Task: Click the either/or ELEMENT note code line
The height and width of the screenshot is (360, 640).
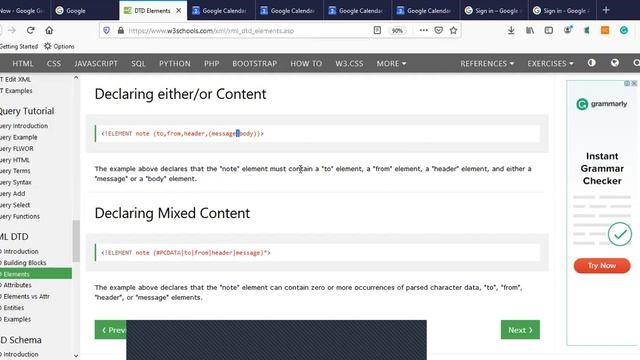Action: tap(182, 133)
